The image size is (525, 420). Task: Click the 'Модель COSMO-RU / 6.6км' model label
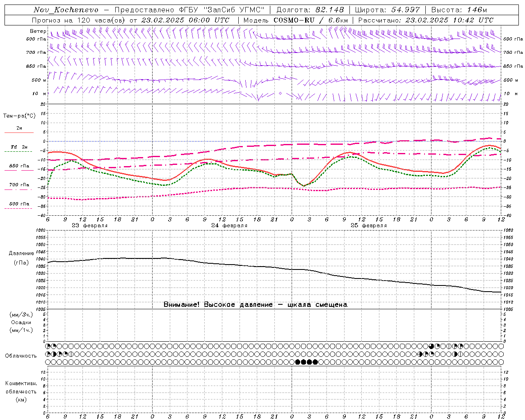click(x=296, y=20)
